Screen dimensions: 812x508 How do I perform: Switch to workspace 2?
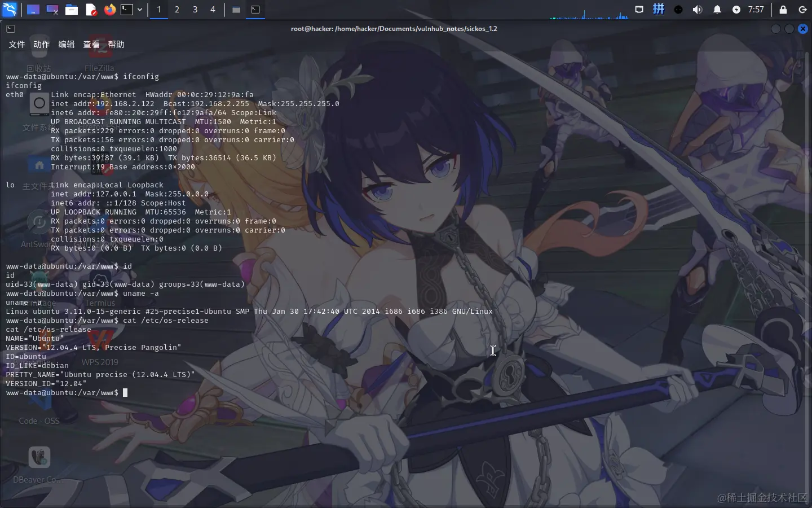[x=177, y=10]
